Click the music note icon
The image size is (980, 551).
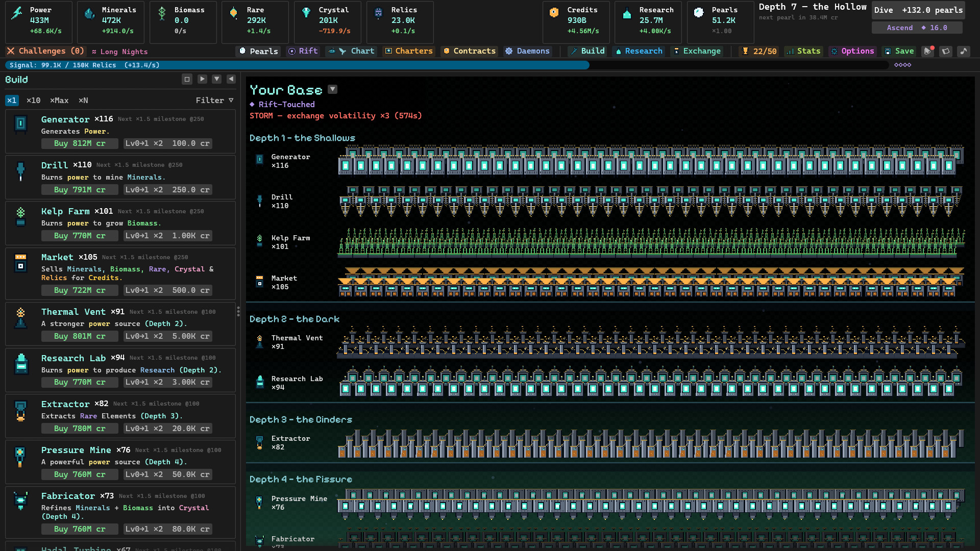point(963,51)
